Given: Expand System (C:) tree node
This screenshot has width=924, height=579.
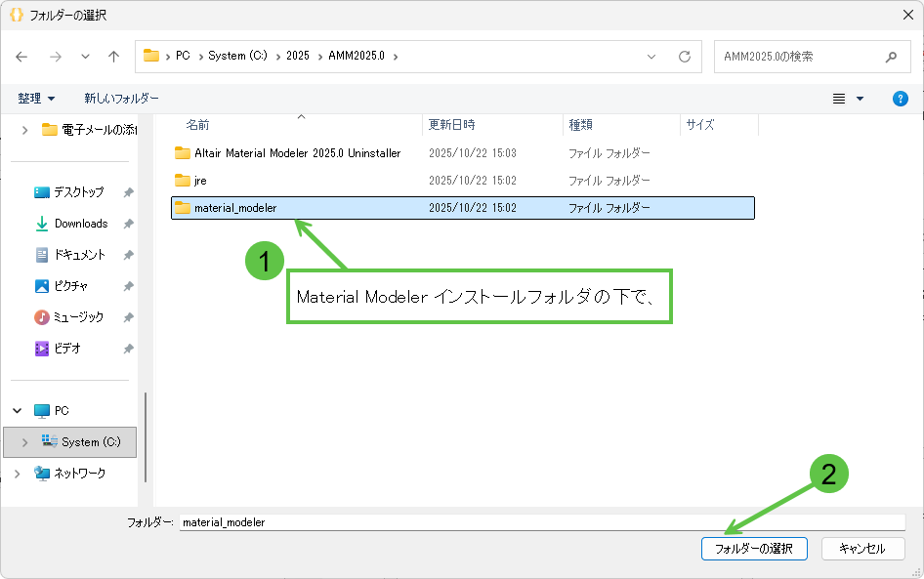Looking at the screenshot, I should click(24, 441).
